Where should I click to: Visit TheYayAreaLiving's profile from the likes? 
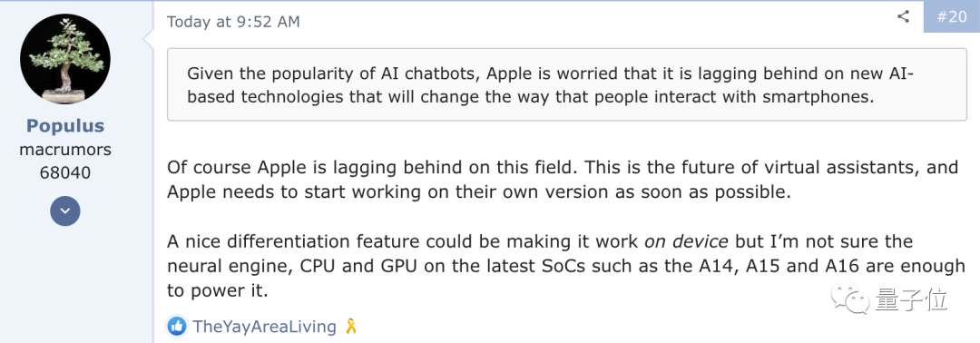(264, 326)
